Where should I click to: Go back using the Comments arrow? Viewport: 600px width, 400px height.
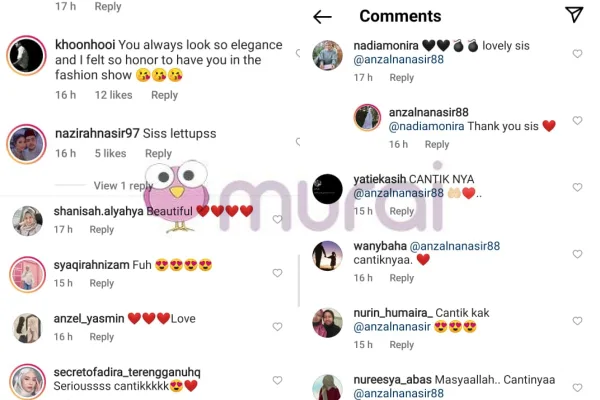[322, 17]
